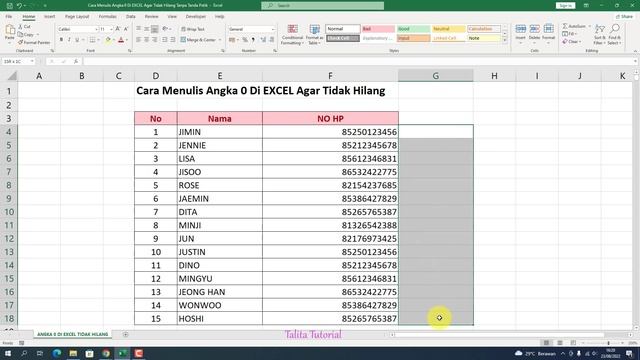This screenshot has height=360, width=640.
Task: Switch to the Page Layout tab
Action: tap(77, 17)
